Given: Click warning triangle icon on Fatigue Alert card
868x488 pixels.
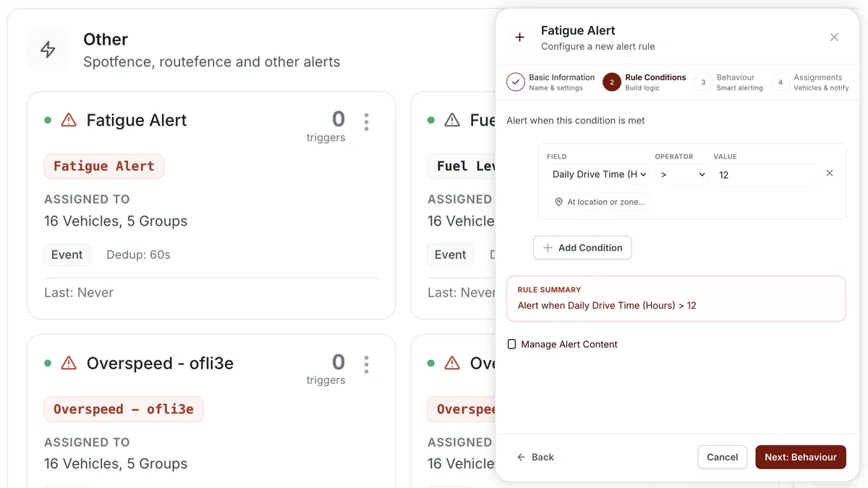Looking at the screenshot, I should [x=69, y=120].
